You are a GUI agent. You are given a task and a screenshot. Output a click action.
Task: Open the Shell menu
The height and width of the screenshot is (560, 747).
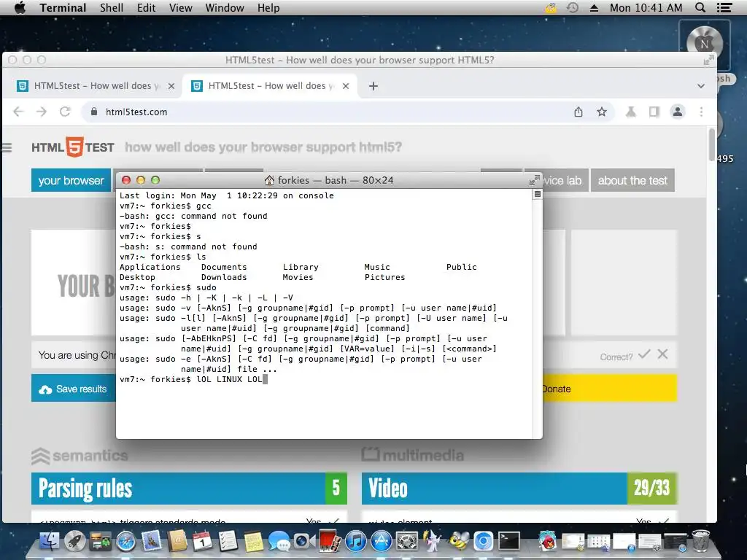pyautogui.click(x=112, y=7)
